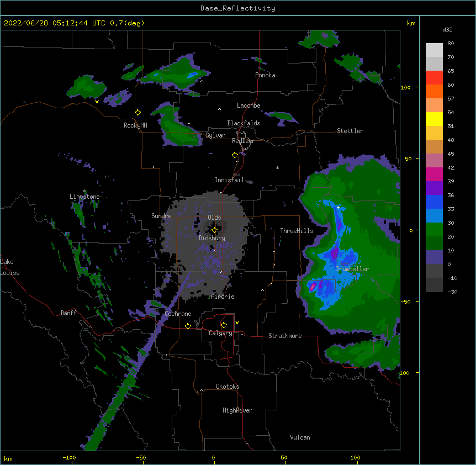Click the Blackfalds city label

pyautogui.click(x=244, y=123)
